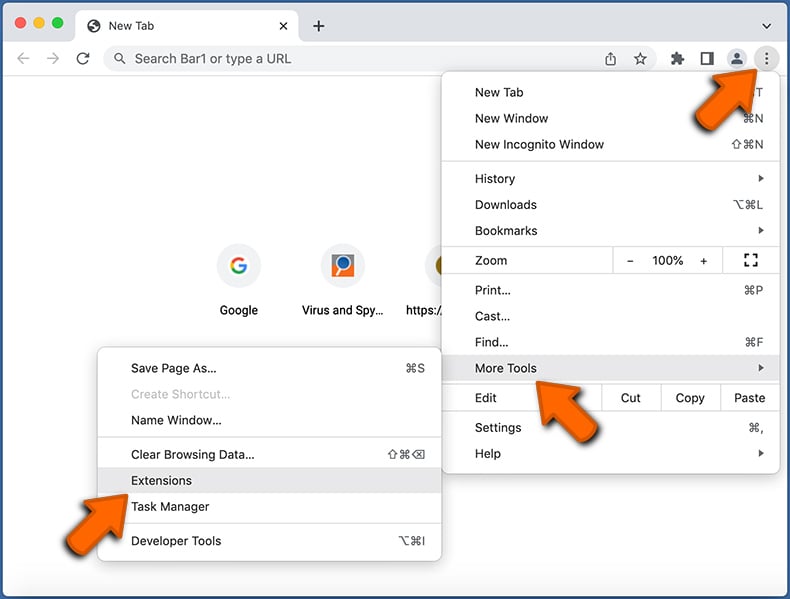Click the Zoom label in the menu
This screenshot has height=599, width=790.
[491, 260]
